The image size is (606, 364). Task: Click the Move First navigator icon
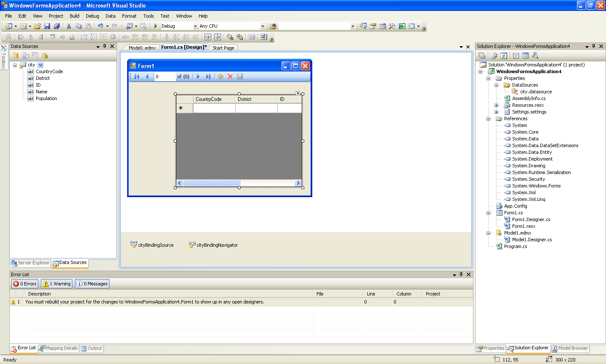(x=137, y=76)
